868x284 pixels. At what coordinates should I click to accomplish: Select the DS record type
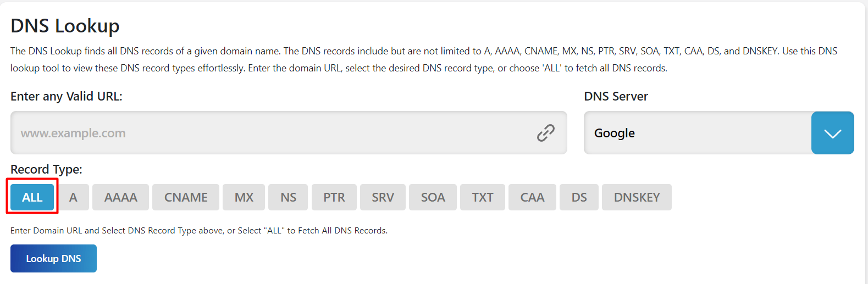[579, 197]
